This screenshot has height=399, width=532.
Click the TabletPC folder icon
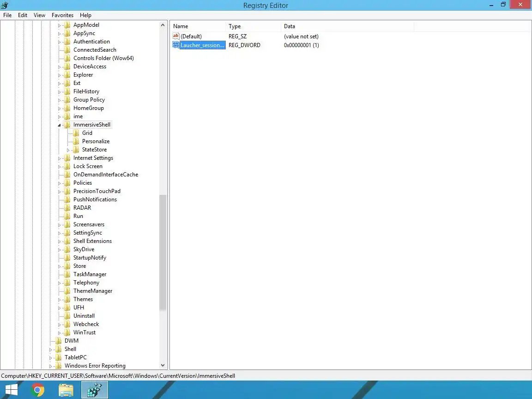pos(58,357)
